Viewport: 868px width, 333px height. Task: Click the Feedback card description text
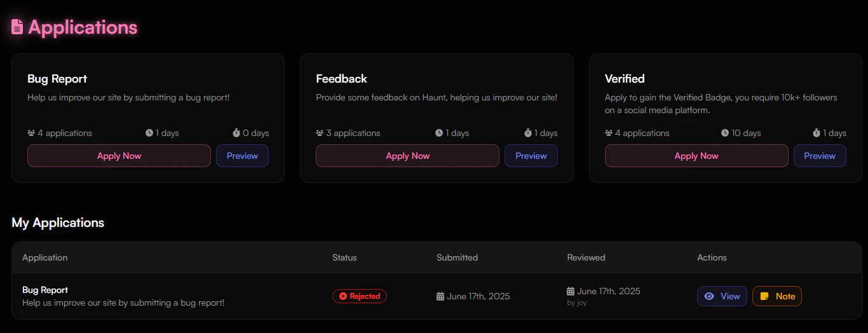437,98
